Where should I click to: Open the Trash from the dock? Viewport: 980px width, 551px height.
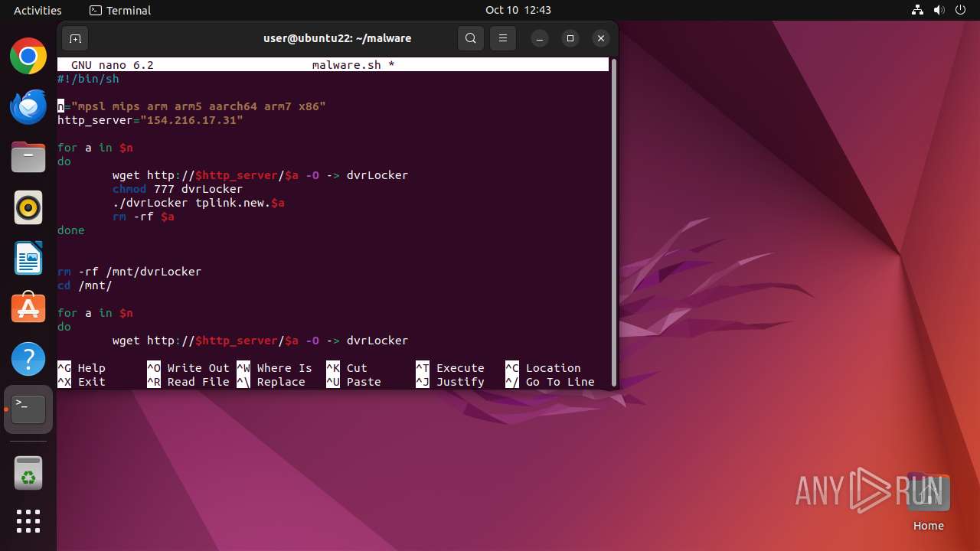[x=28, y=474]
